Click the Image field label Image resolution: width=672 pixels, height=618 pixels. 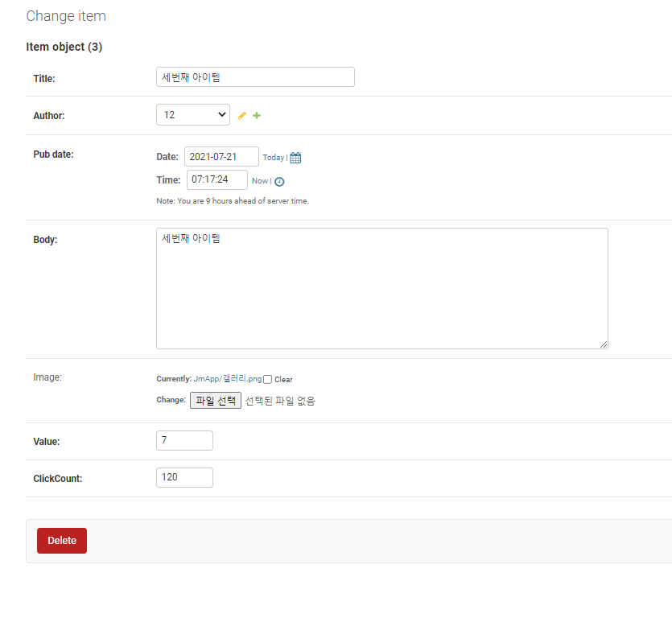(x=47, y=377)
